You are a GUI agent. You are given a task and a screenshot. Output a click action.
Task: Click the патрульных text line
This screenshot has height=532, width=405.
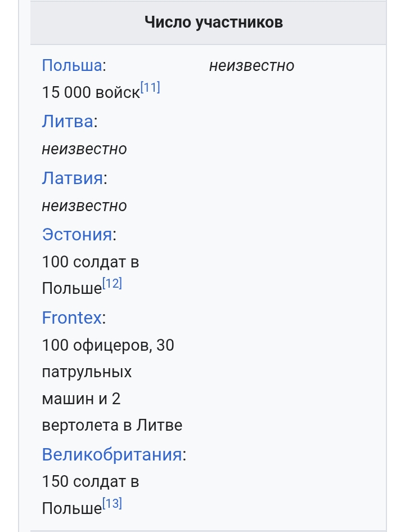click(x=87, y=372)
